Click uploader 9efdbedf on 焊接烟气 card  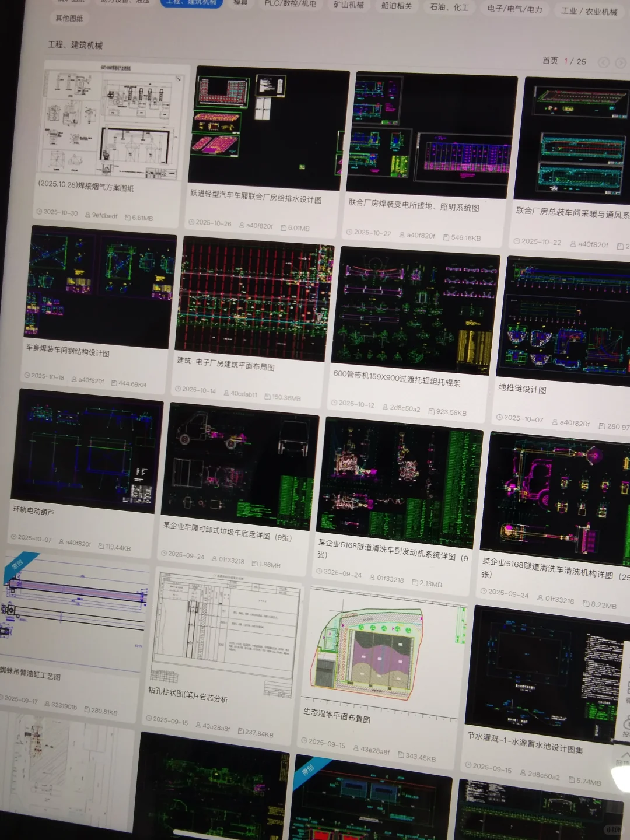click(x=104, y=215)
